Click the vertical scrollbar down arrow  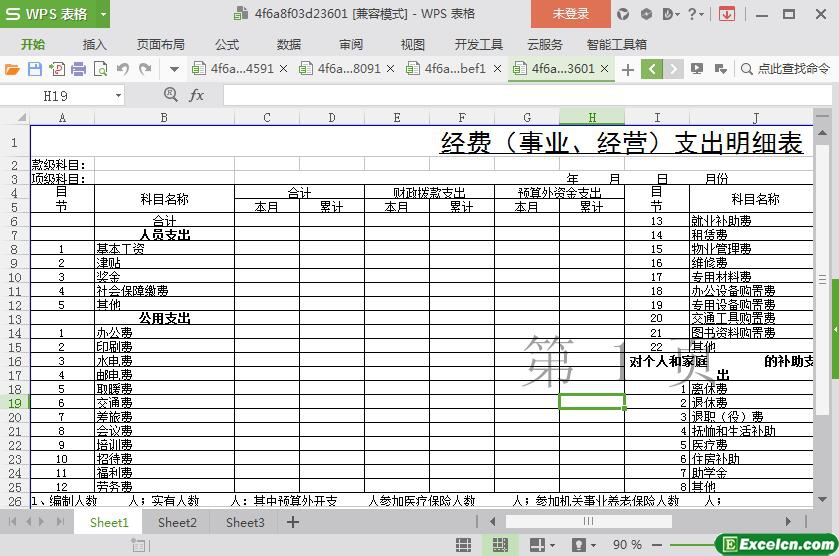tap(823, 500)
